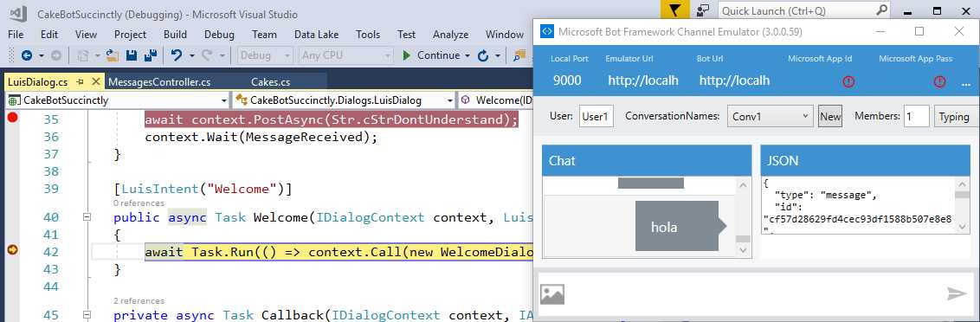980x322 pixels.
Task: Open the Navigate Backward history dropdown arrow
Action: click(x=42, y=55)
